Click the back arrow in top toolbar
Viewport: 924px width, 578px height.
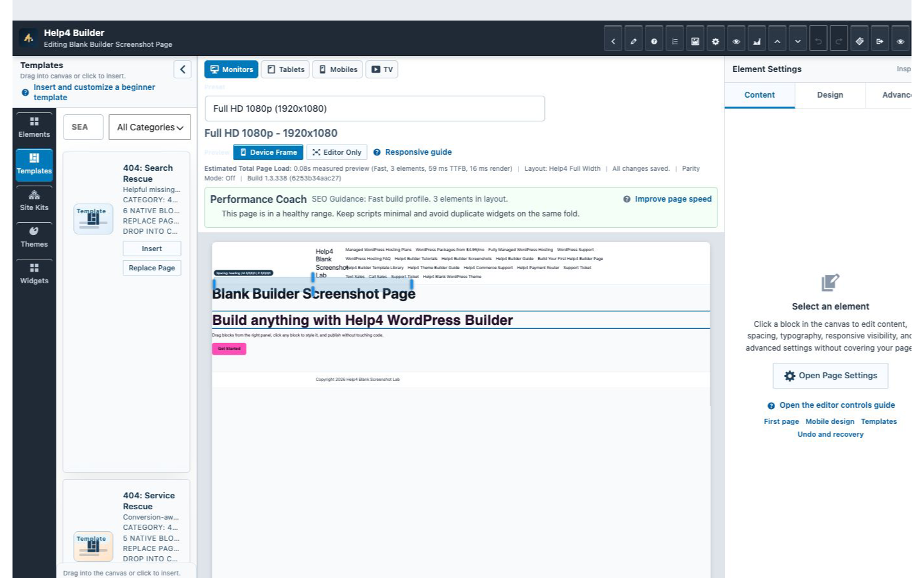[613, 41]
